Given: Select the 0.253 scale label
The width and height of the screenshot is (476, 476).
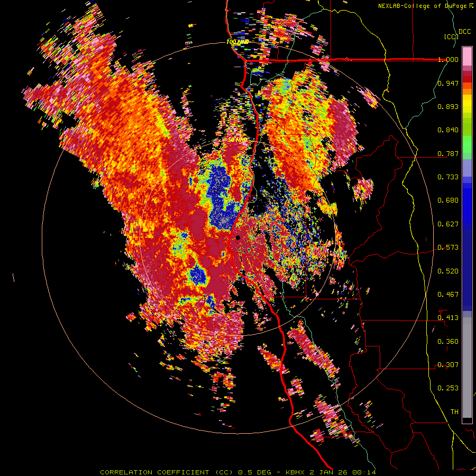Looking at the screenshot, I should coord(448,388).
